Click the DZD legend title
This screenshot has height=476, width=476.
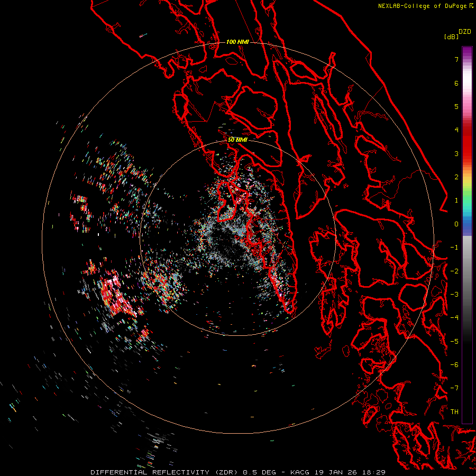pyautogui.click(x=465, y=32)
